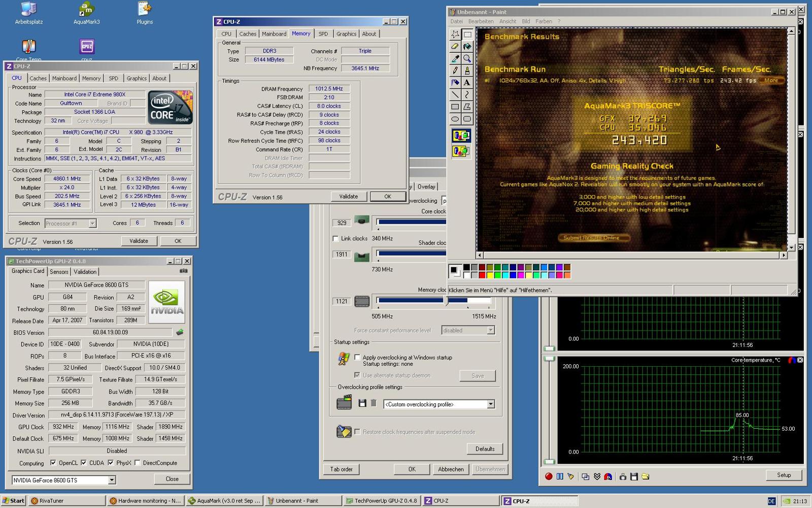Screen dimensions: 812x508
Task: Click the core clock value field 929
Action: pyautogui.click(x=342, y=223)
